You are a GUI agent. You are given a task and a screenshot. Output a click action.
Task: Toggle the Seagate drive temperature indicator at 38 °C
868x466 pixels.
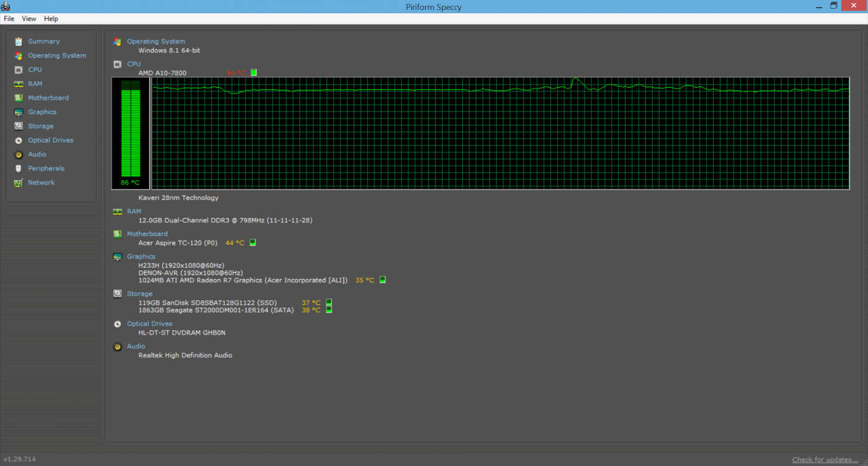click(x=329, y=310)
